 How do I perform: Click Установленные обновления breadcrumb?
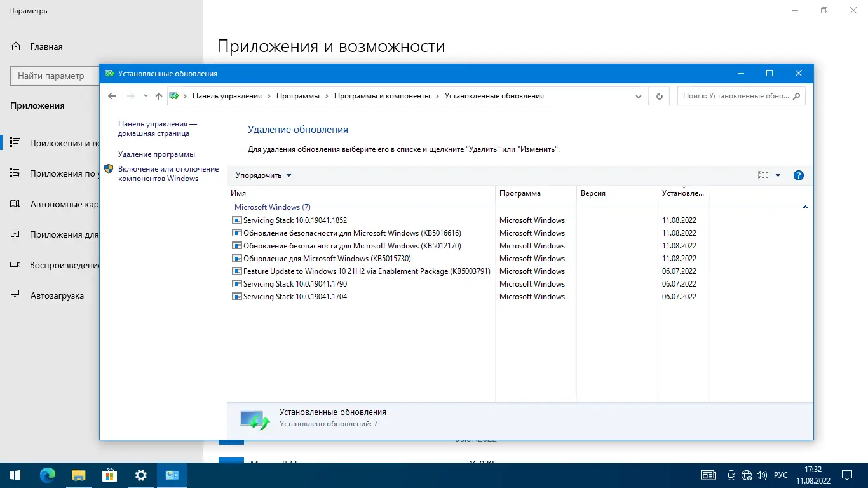pos(494,96)
